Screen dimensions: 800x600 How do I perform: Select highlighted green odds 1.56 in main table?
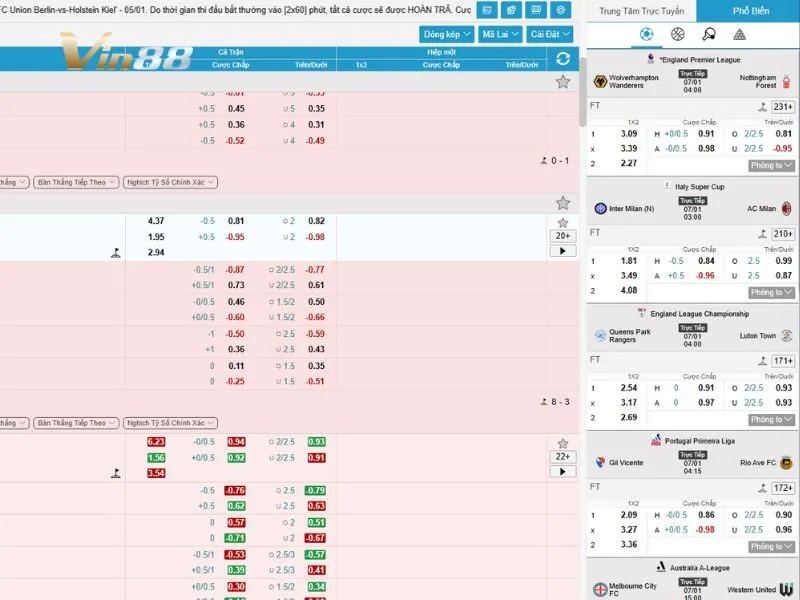[156, 458]
